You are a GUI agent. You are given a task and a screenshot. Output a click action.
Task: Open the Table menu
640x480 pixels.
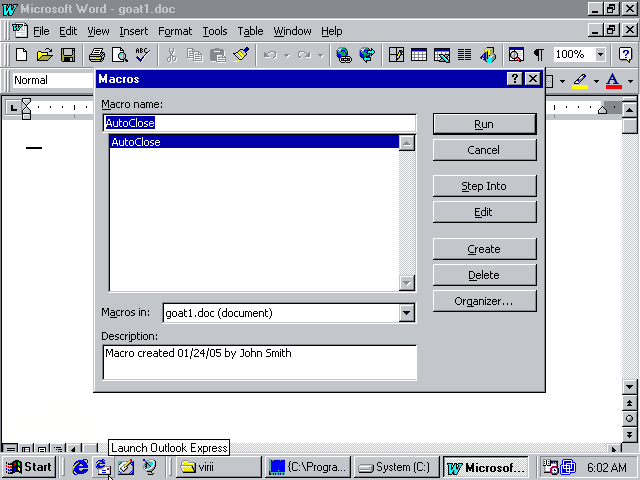(x=250, y=31)
